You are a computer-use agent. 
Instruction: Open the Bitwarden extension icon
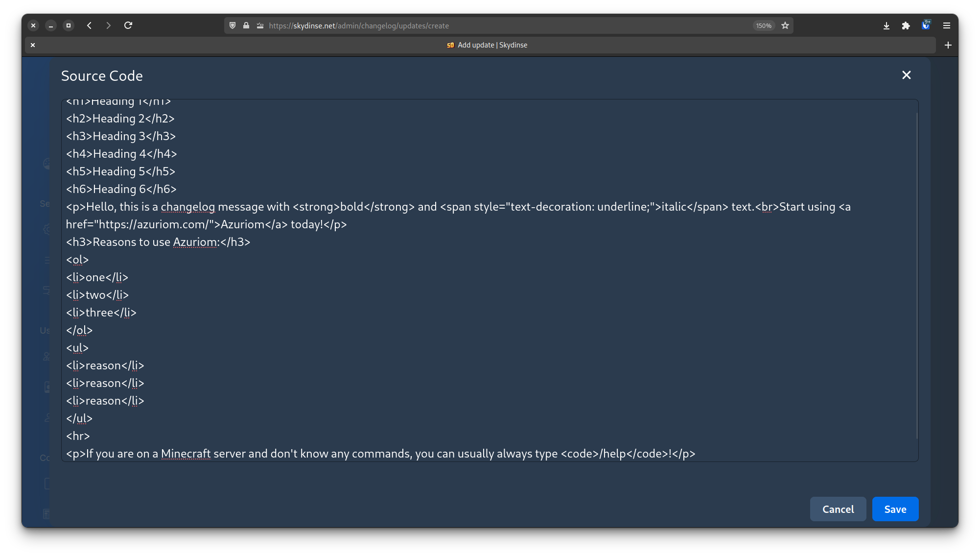coord(926,25)
